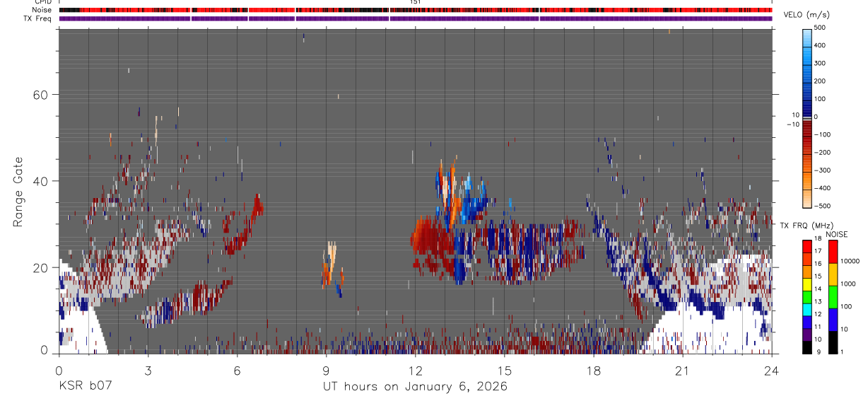Click the black 9-10 MHz frequency swatch
The image size is (868, 401).
pyautogui.click(x=807, y=347)
